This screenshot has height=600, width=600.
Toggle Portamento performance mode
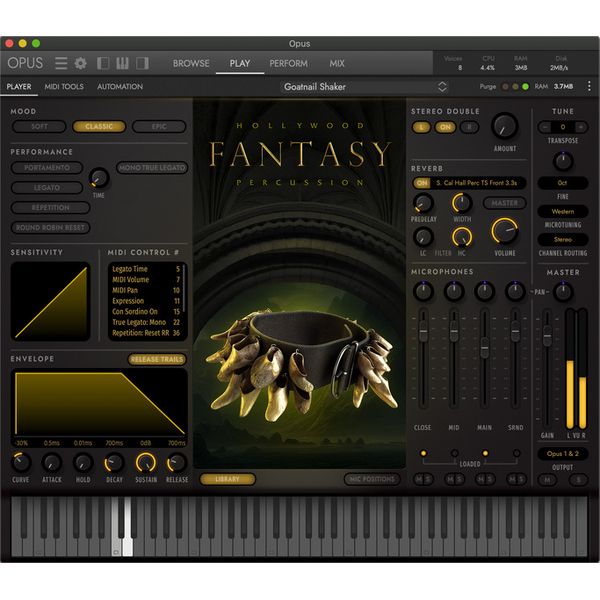47,168
